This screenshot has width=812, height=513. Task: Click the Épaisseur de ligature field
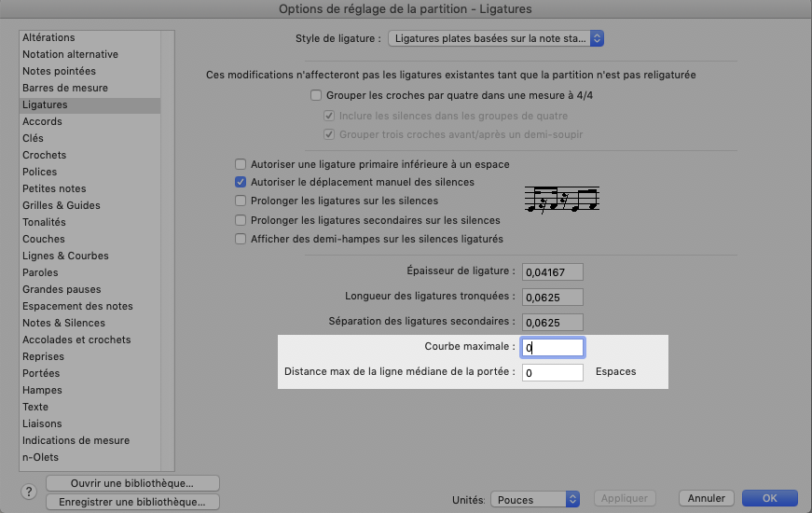[x=552, y=271]
